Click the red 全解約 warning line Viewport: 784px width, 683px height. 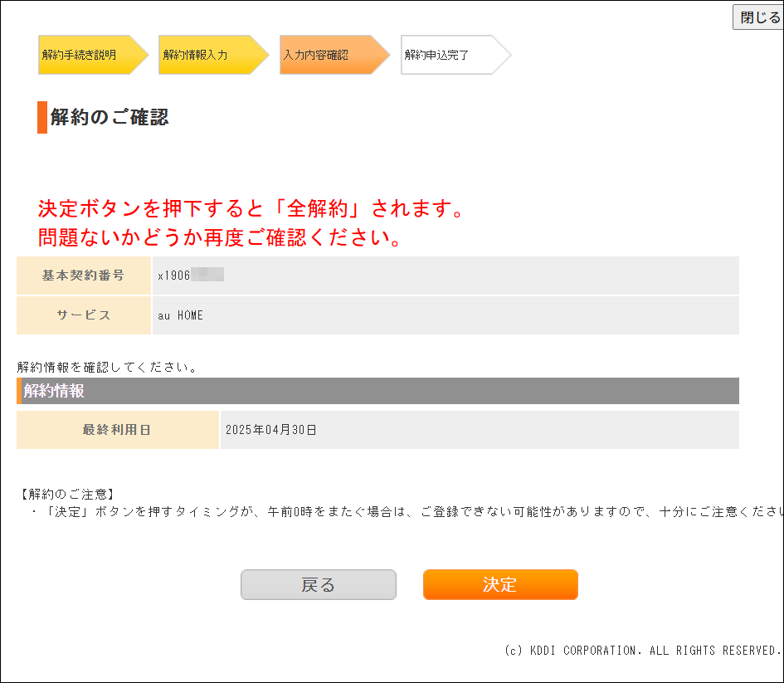[251, 208]
